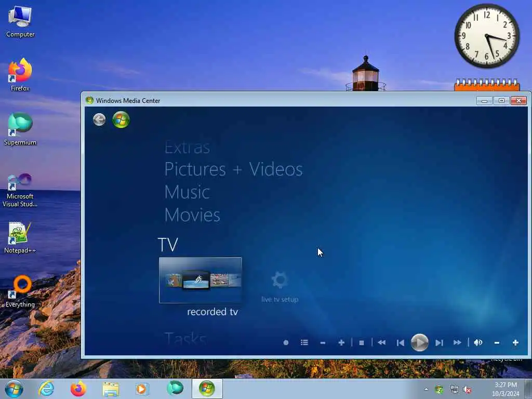The image size is (532, 399).
Task: Launch Internet Explorer from taskbar
Action: pos(46,389)
